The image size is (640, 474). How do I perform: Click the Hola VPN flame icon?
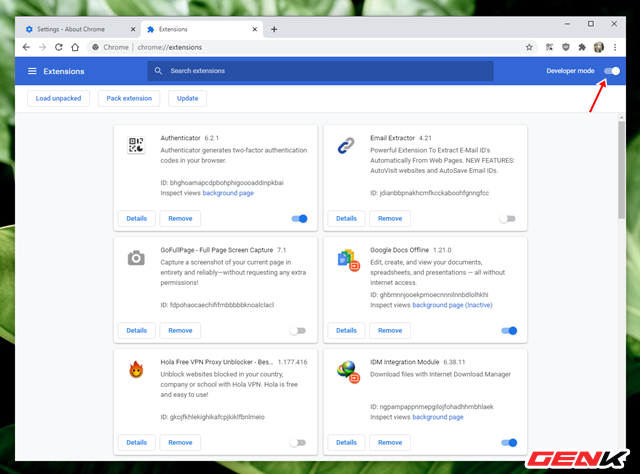click(136, 369)
